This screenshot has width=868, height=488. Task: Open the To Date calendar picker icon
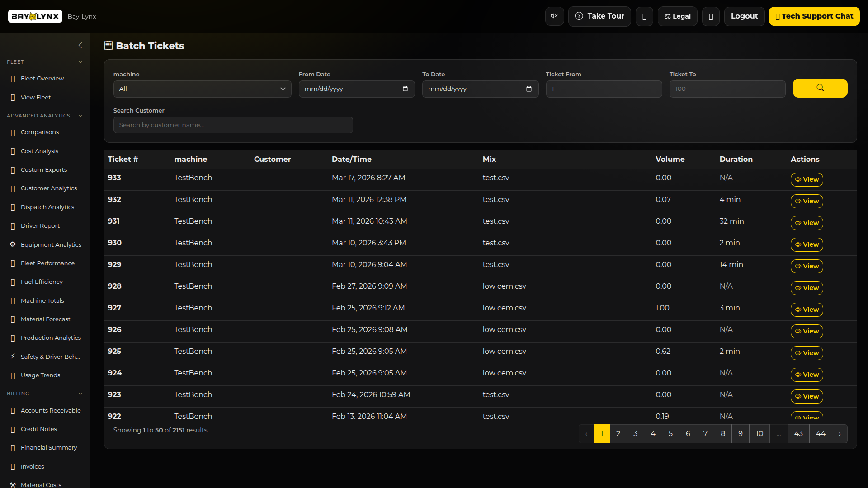528,89
